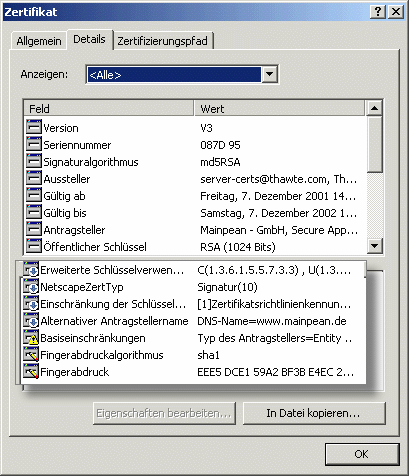Click the Öffentlicher Schlüssel field icon
409x476 pixels.
tap(34, 246)
